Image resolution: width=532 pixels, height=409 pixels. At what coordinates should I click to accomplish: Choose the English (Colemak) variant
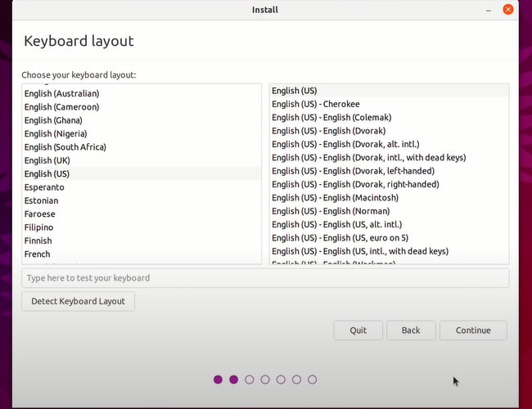(389, 118)
